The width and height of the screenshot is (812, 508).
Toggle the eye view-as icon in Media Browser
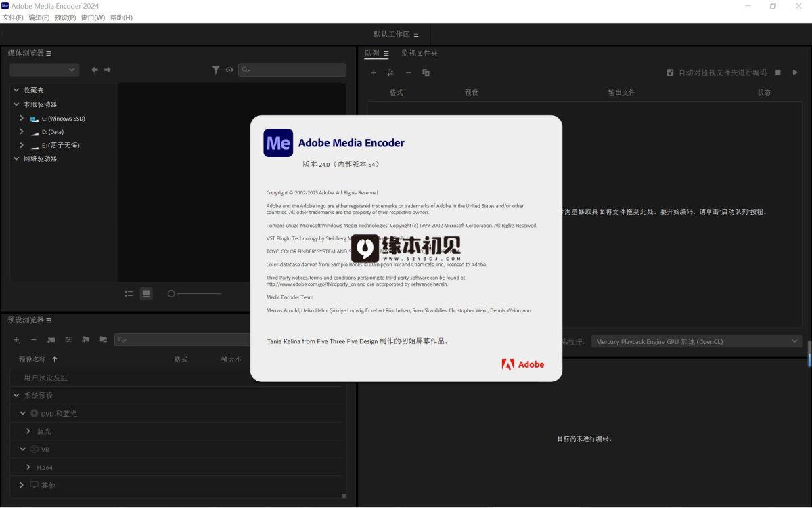pyautogui.click(x=229, y=70)
